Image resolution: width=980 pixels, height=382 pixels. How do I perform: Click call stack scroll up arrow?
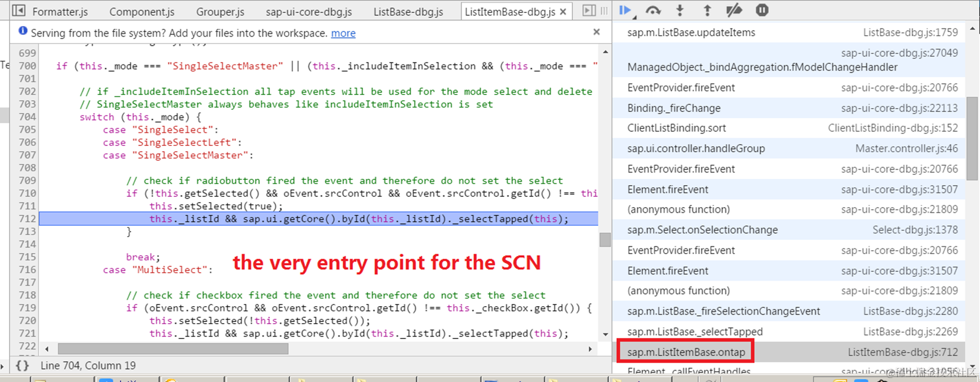972,28
